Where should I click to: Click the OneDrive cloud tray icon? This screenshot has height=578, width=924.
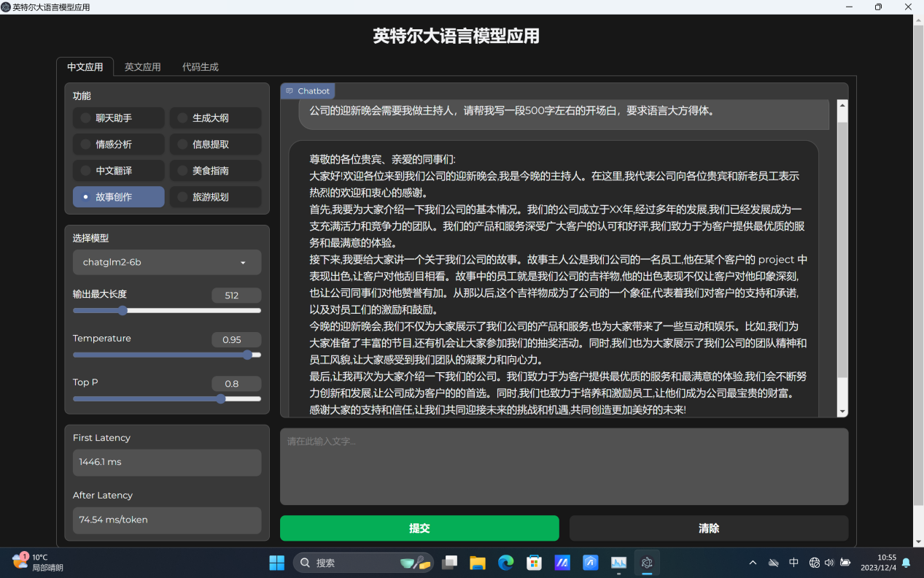tap(774, 563)
